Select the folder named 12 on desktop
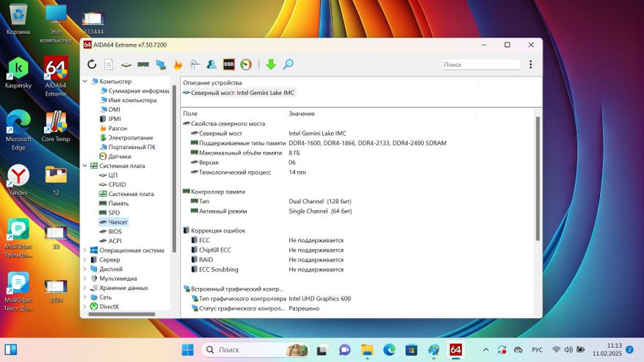Image resolution: width=644 pixels, height=362 pixels. pos(56,180)
